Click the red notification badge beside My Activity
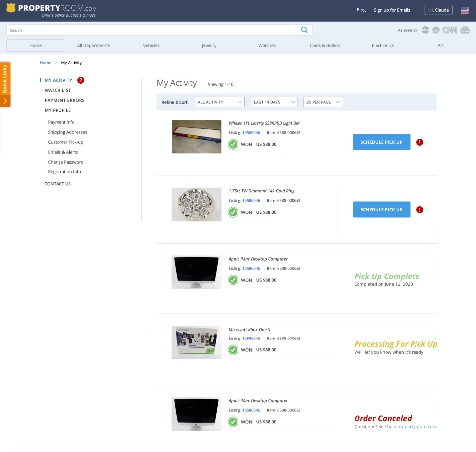 80,80
